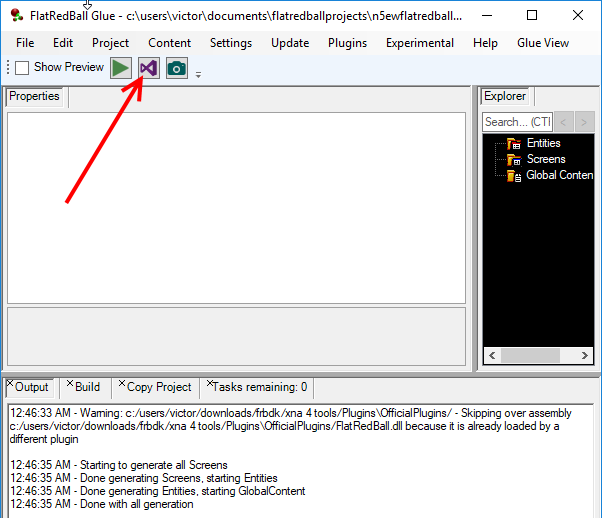This screenshot has height=518, width=602.
Task: Open the Plugins menu
Action: [x=347, y=43]
